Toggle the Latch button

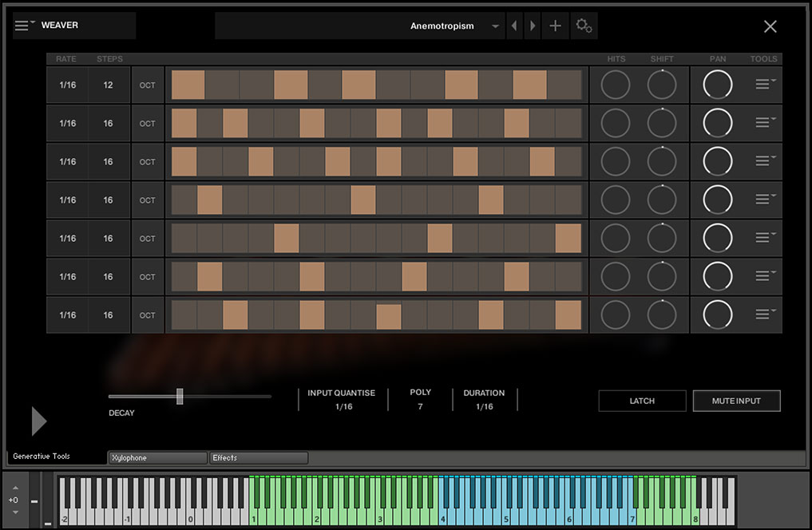642,401
